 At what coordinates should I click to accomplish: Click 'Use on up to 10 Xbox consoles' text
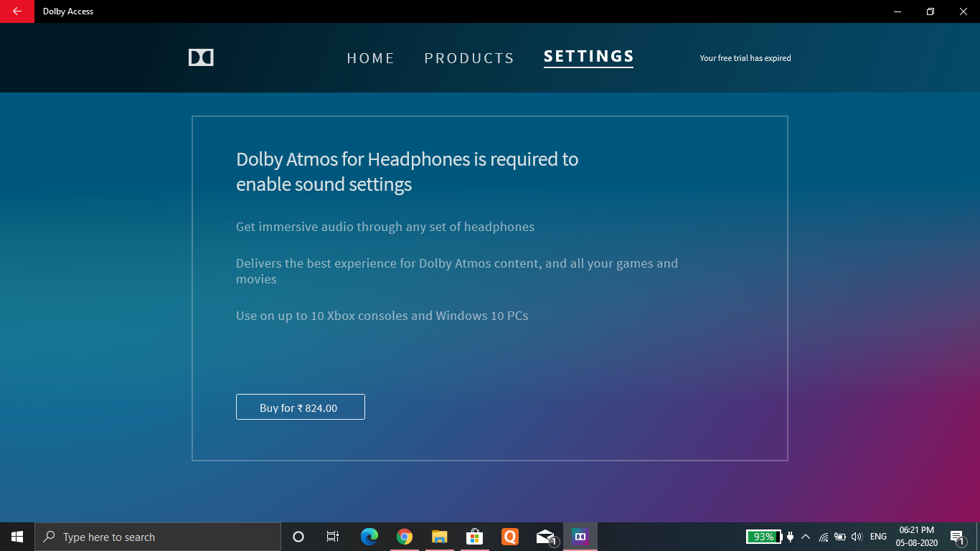(x=382, y=316)
